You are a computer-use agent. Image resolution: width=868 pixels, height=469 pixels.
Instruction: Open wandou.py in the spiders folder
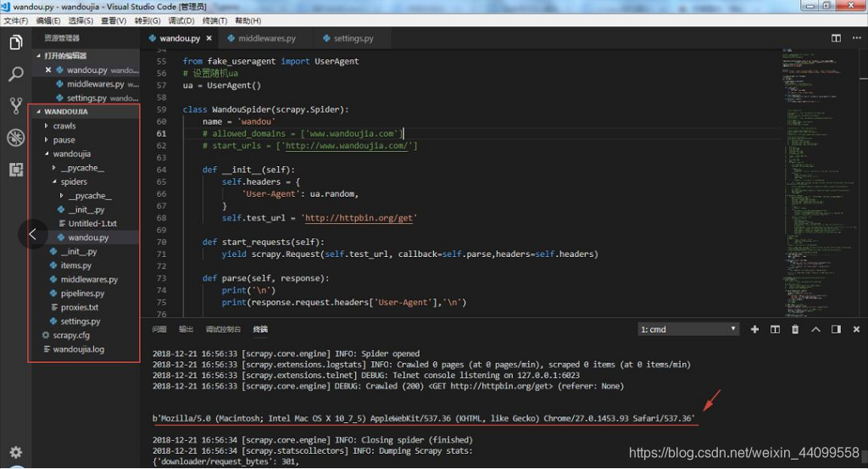[x=87, y=237]
